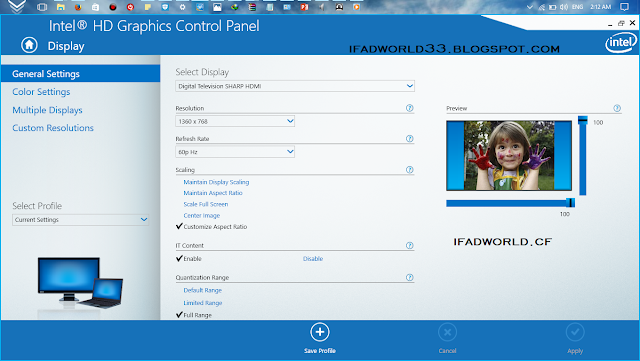Click the Cancel X icon
This screenshot has width=640, height=361.
(x=447, y=332)
